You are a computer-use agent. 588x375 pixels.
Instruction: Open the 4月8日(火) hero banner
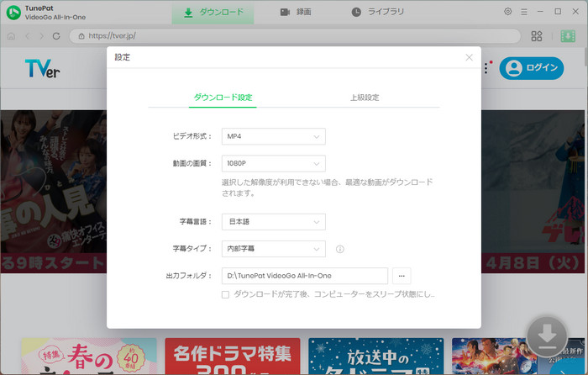533,192
